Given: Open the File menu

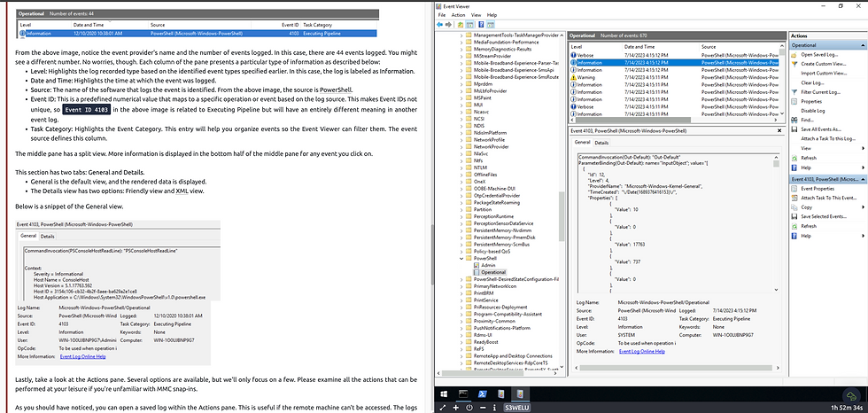Looking at the screenshot, I should point(442,15).
